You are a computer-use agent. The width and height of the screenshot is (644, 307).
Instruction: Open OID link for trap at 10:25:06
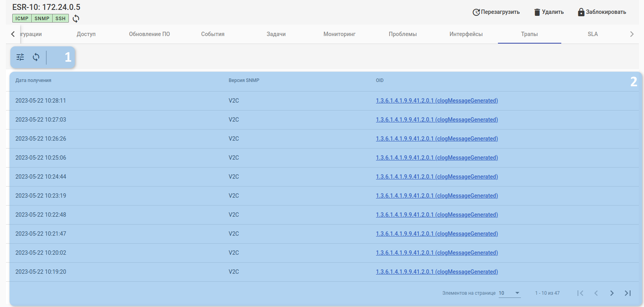coord(437,158)
